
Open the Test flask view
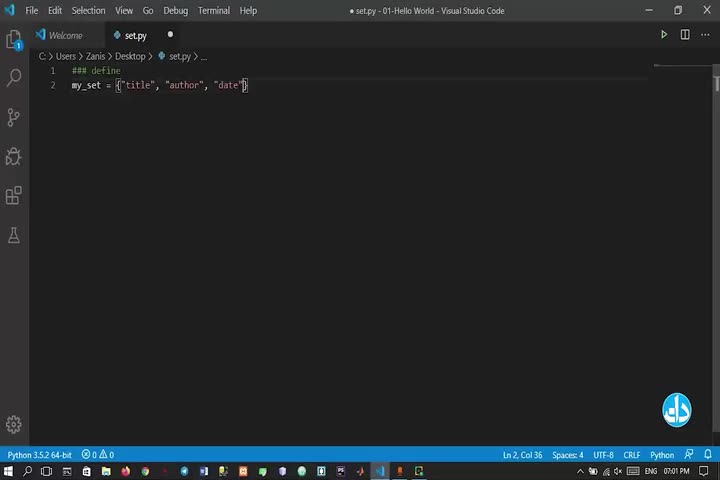click(14, 236)
